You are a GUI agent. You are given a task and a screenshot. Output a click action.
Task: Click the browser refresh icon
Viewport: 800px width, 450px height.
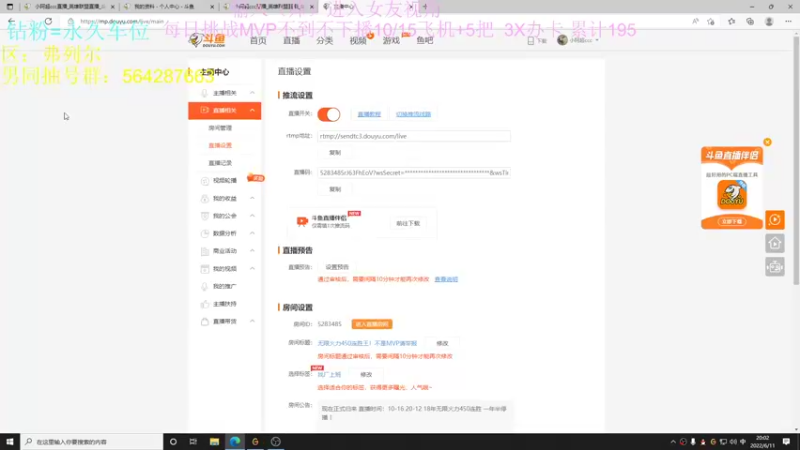(48, 21)
